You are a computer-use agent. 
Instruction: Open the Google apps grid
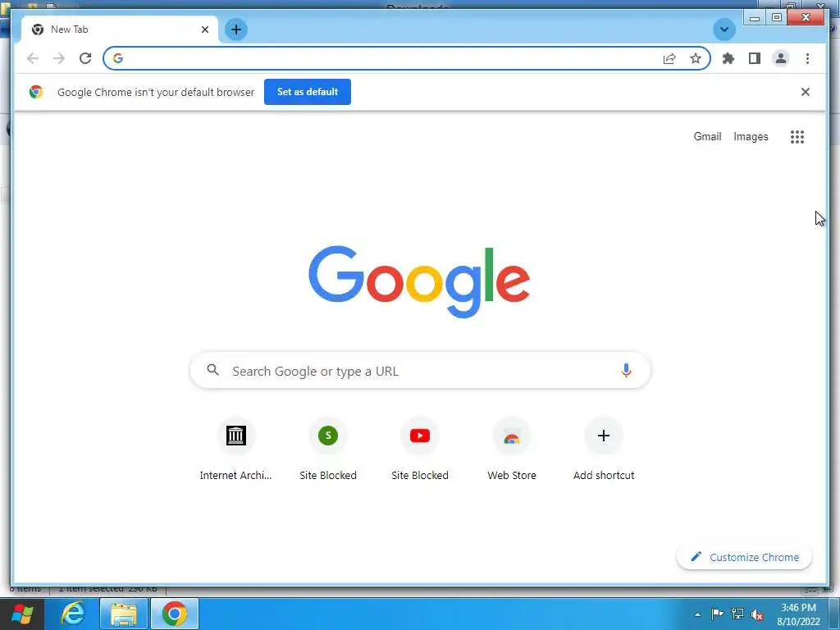pos(797,137)
